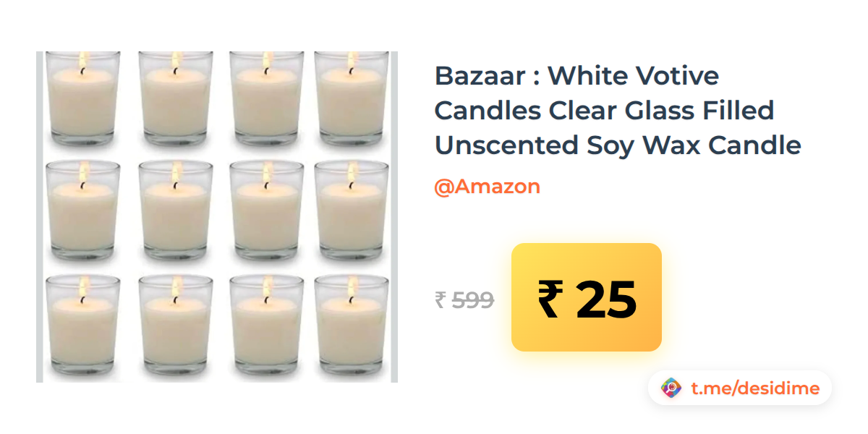Open the White Votive Candles product title
This screenshot has width=868, height=434.
[617, 111]
